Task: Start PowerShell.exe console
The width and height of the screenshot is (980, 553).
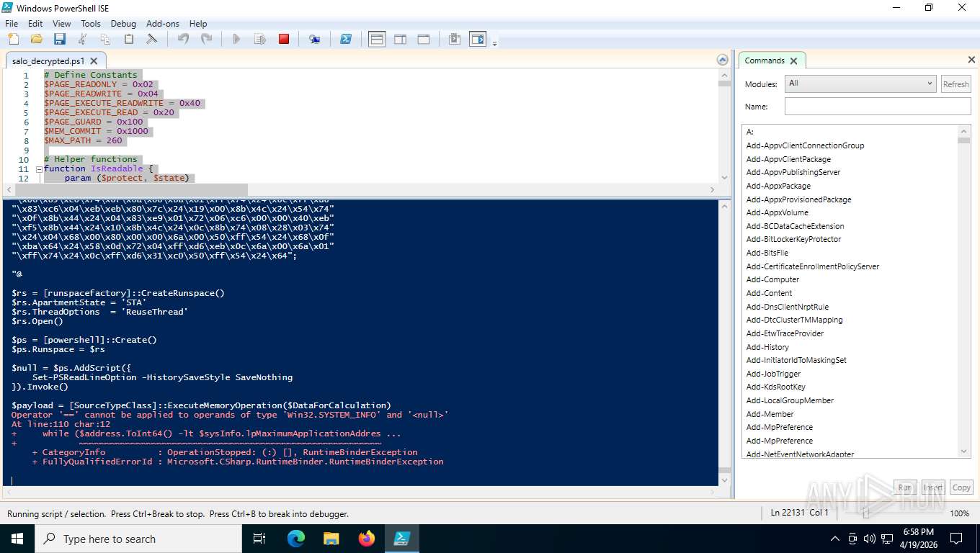Action: tap(346, 39)
